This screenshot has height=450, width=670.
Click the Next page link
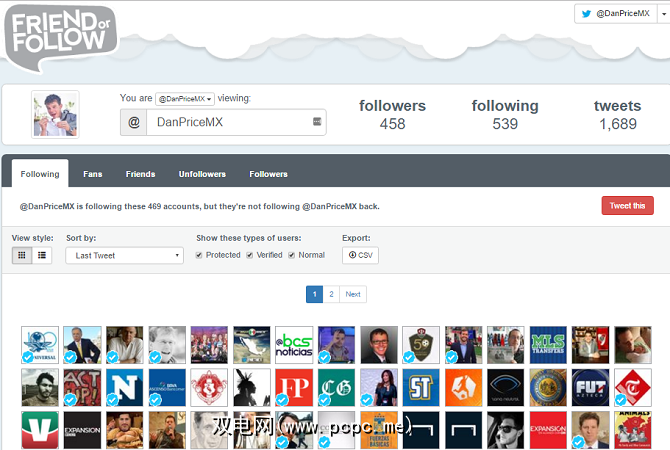coord(353,294)
